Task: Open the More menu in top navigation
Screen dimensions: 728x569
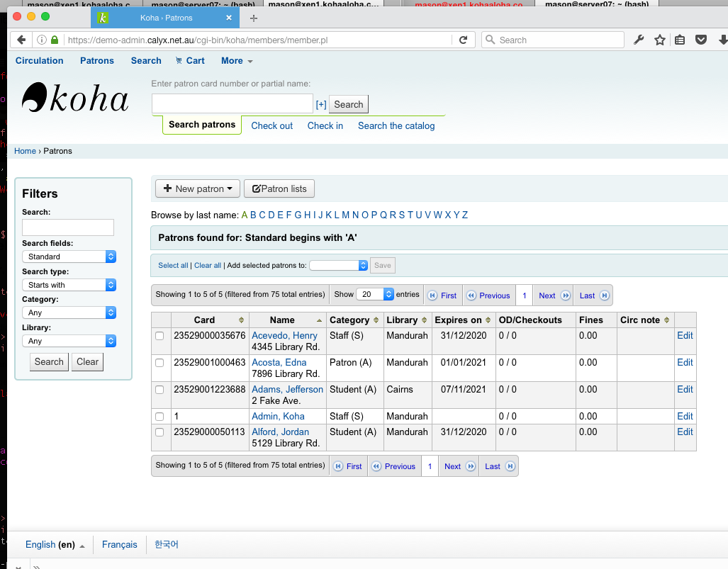Action: click(237, 61)
